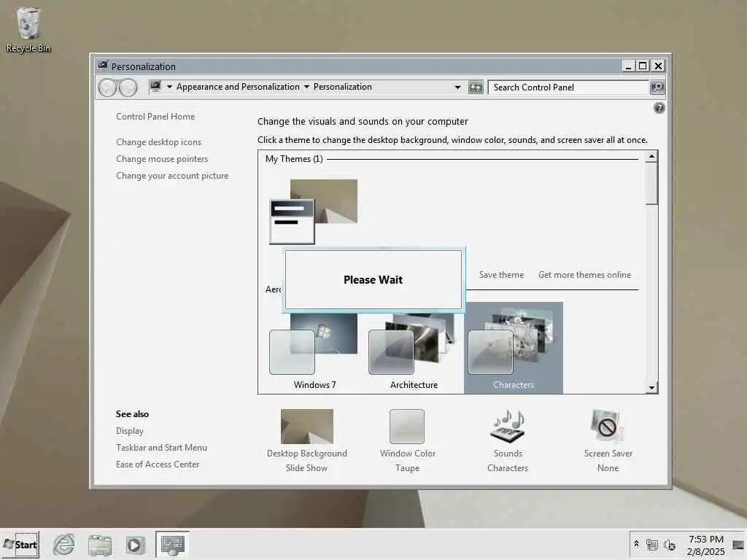The height and width of the screenshot is (560, 747).
Task: Select the Characters theme
Action: [x=513, y=348]
